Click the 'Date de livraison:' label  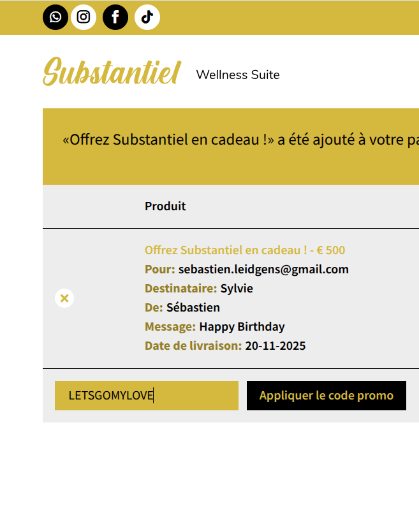pos(193,345)
